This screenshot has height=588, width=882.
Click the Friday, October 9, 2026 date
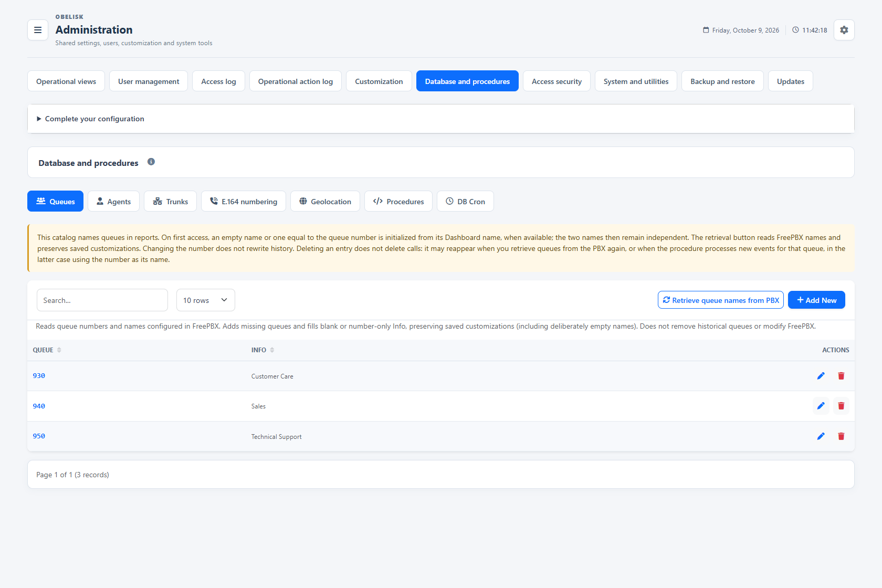pyautogui.click(x=741, y=30)
